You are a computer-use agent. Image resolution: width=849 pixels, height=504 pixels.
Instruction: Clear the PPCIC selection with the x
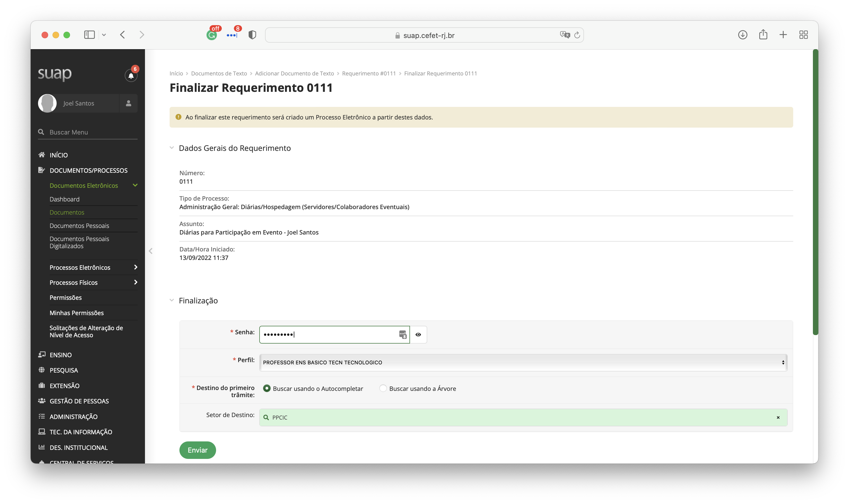(x=778, y=417)
